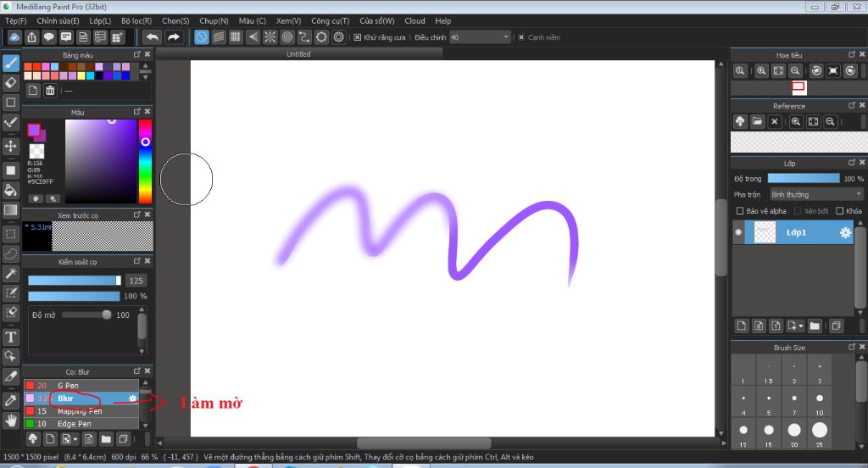Turn off snap with the blue circle icon

pyautogui.click(x=202, y=37)
